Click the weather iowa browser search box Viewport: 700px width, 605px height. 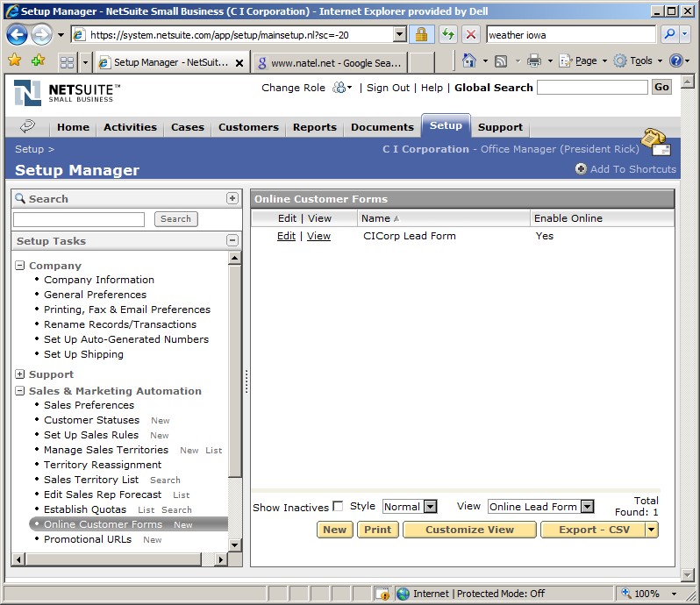coord(571,35)
